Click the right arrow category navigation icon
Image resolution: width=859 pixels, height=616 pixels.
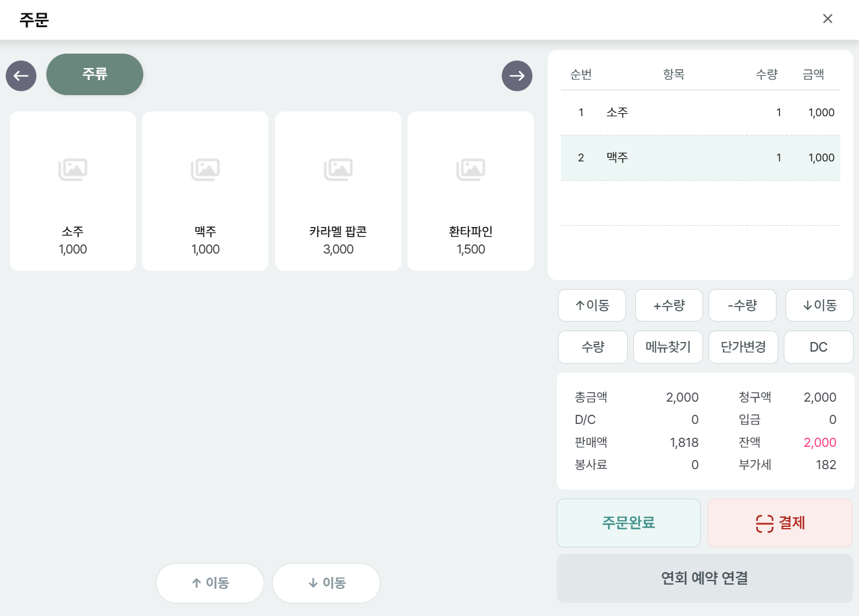point(517,76)
